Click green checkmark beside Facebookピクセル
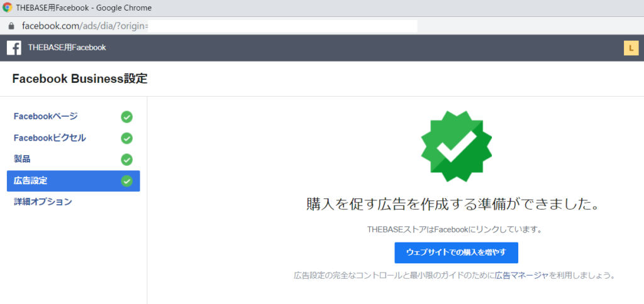The image size is (644, 304). pos(126,138)
